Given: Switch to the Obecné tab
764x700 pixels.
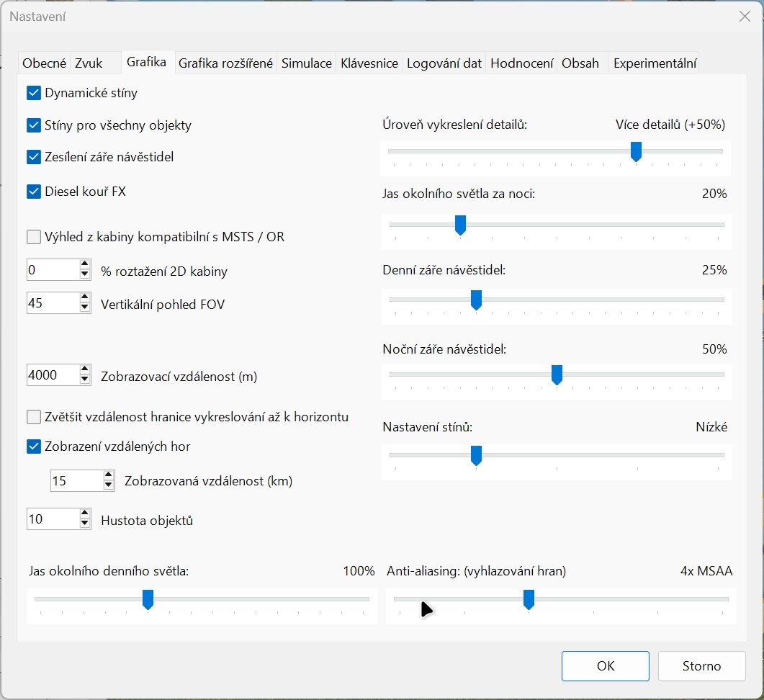Looking at the screenshot, I should [45, 63].
